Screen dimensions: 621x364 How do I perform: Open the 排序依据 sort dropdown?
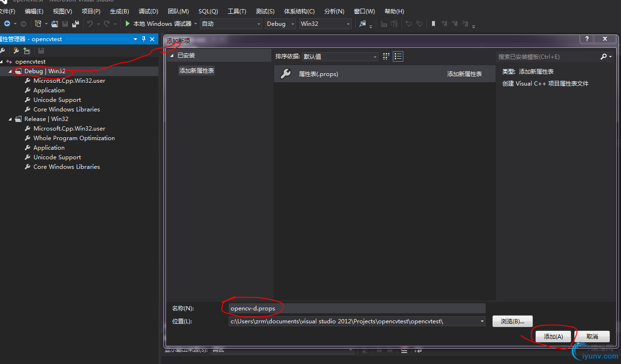point(340,56)
